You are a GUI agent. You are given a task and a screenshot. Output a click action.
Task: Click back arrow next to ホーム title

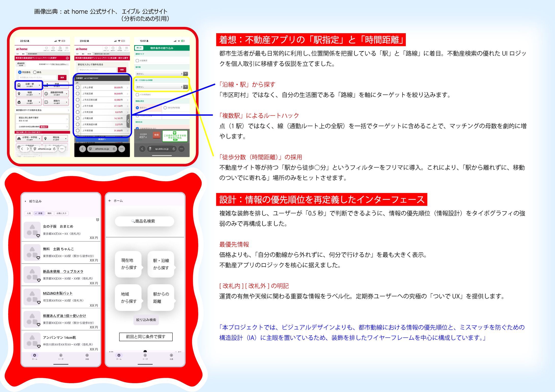(110, 201)
